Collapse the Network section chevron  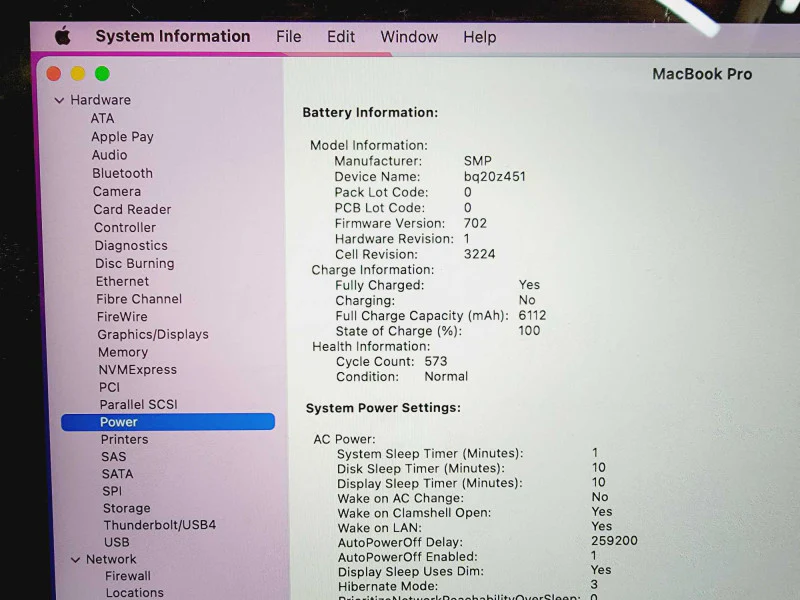(75, 560)
